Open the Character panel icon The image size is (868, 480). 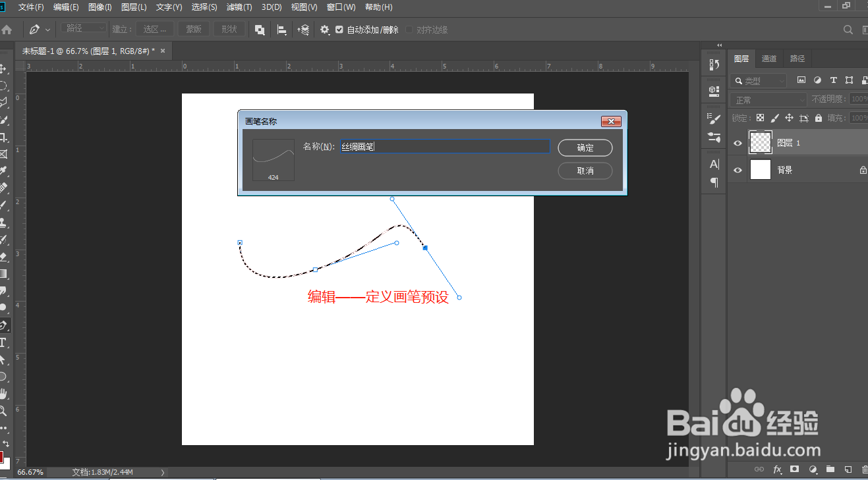tap(714, 164)
